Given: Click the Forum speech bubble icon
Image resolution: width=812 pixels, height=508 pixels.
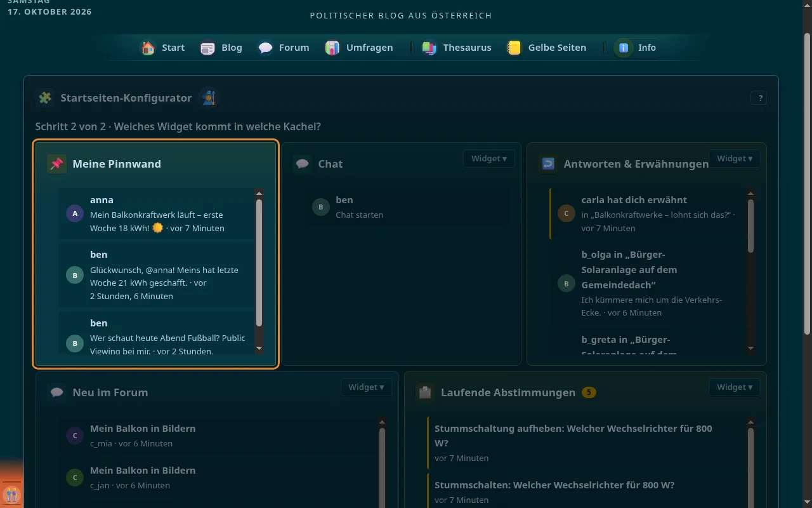Looking at the screenshot, I should pos(265,48).
